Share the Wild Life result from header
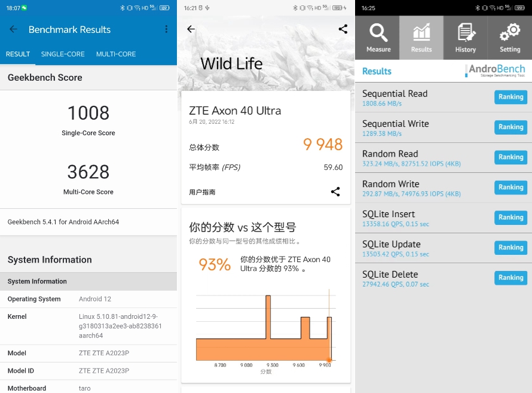Image resolution: width=532 pixels, height=393 pixels. coord(343,29)
